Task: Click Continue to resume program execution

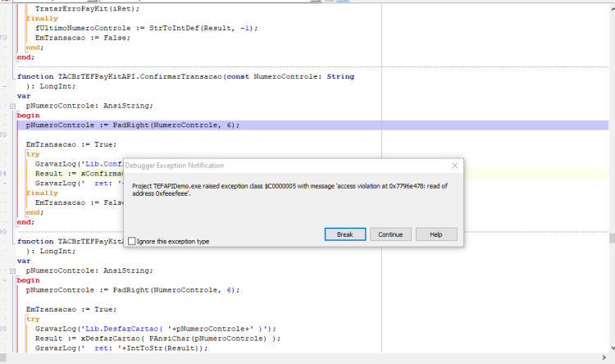Action: tap(390, 234)
